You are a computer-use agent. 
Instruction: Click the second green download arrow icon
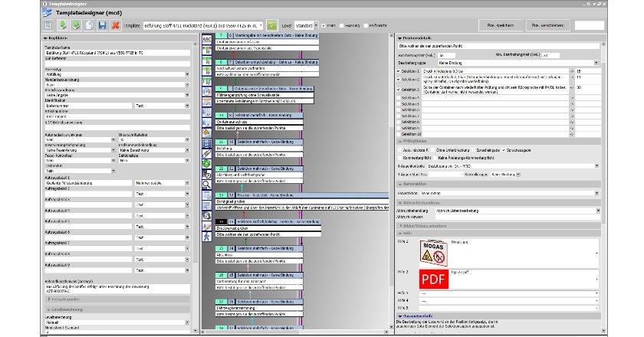pyautogui.click(x=76, y=25)
